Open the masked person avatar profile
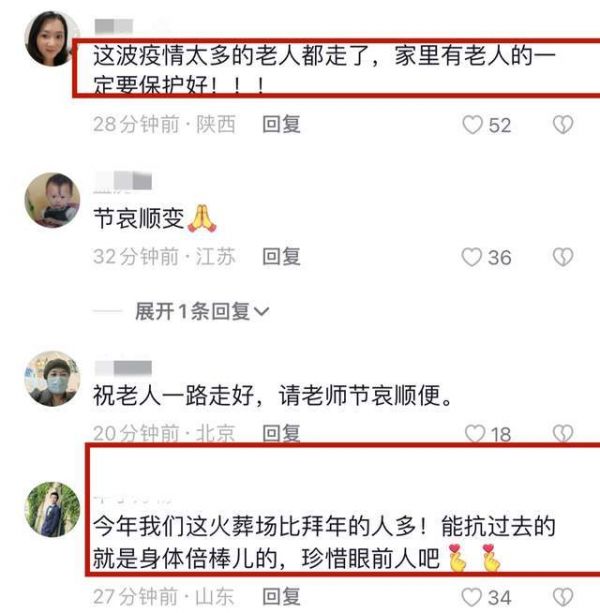The width and height of the screenshot is (600, 613). point(52,379)
